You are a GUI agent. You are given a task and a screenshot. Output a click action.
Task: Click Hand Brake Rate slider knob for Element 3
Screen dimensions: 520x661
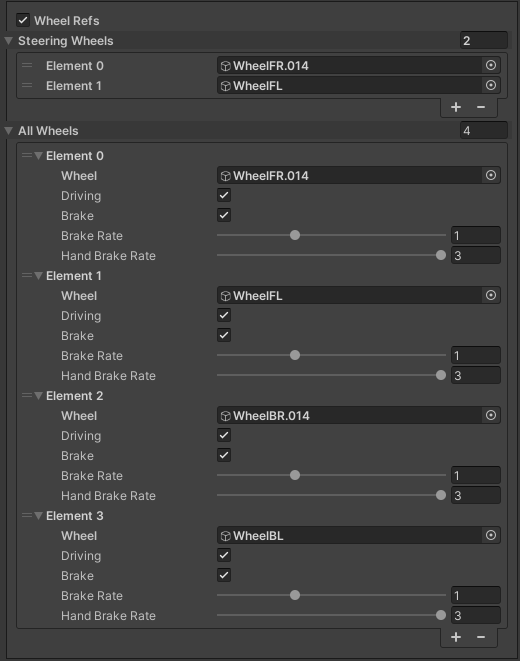tap(441, 615)
